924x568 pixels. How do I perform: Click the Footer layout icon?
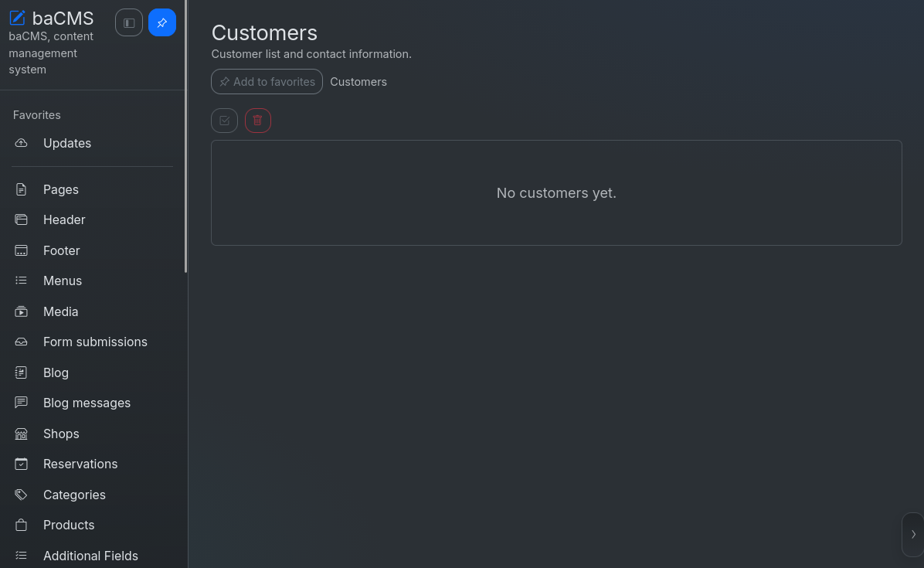(21, 250)
